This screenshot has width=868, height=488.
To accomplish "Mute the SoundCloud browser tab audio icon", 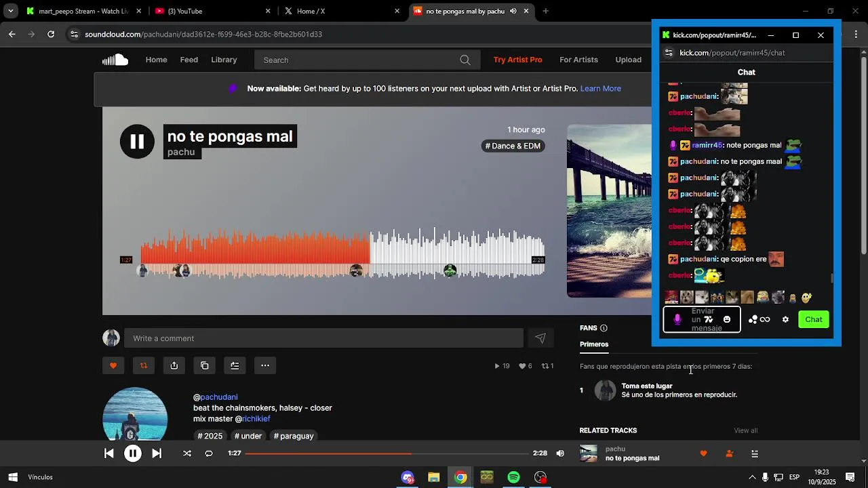I will pos(513,11).
